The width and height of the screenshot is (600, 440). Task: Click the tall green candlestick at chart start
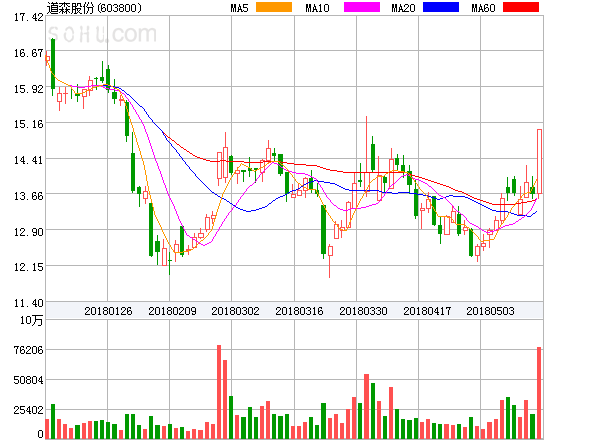[53, 65]
